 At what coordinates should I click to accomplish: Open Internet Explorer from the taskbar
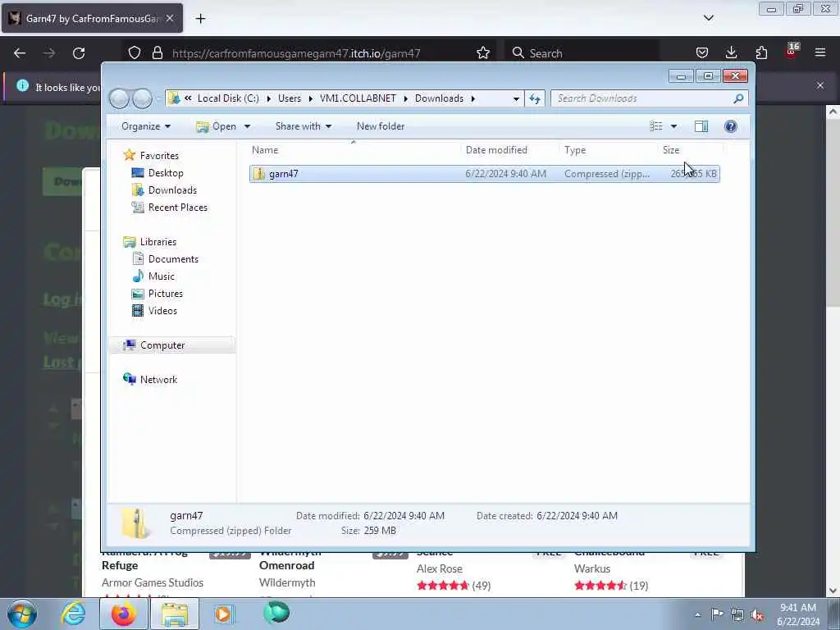[73, 614]
